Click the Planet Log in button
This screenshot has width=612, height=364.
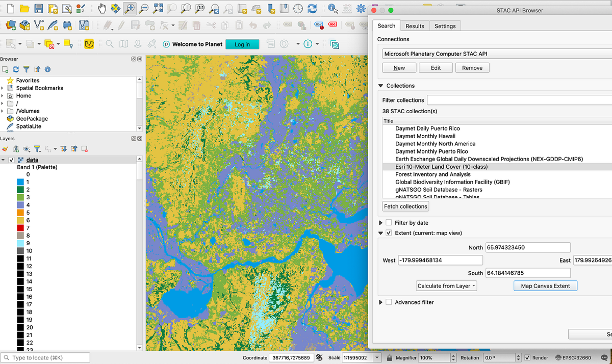[242, 44]
